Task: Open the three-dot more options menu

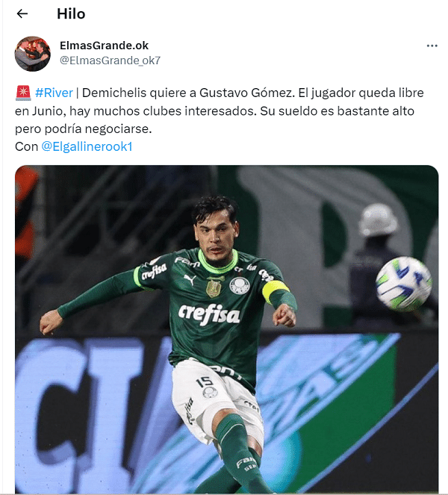Action: (x=432, y=46)
